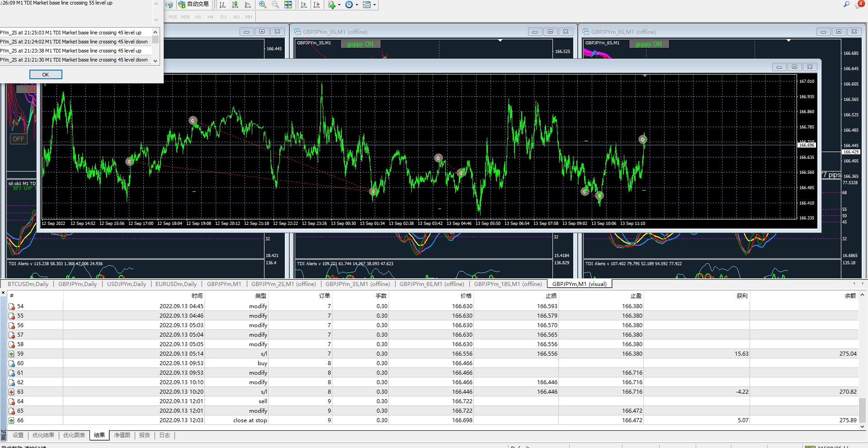Switch to bar chart display

click(x=222, y=5)
